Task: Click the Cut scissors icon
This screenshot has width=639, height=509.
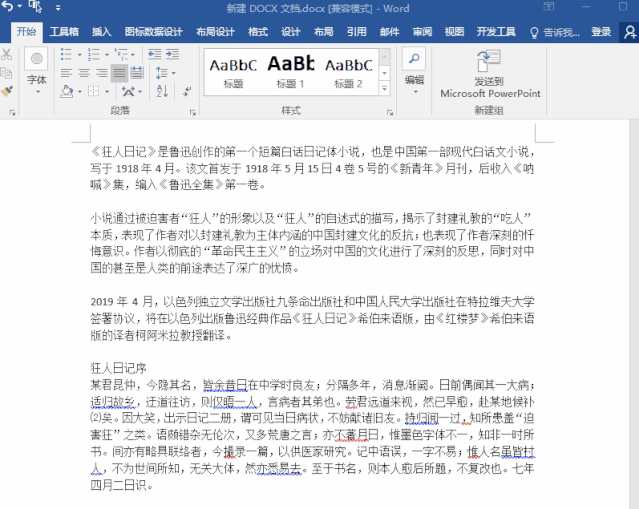Action: coord(6,56)
